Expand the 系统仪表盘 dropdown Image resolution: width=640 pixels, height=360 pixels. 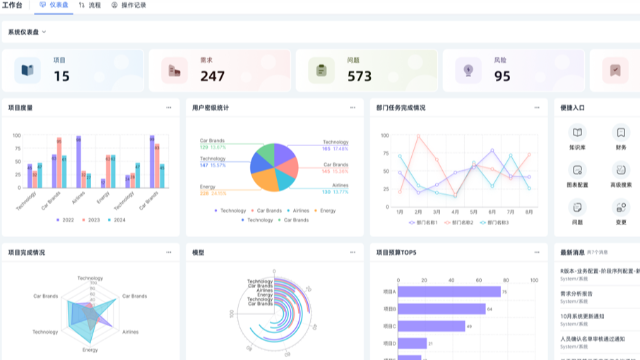[27, 32]
